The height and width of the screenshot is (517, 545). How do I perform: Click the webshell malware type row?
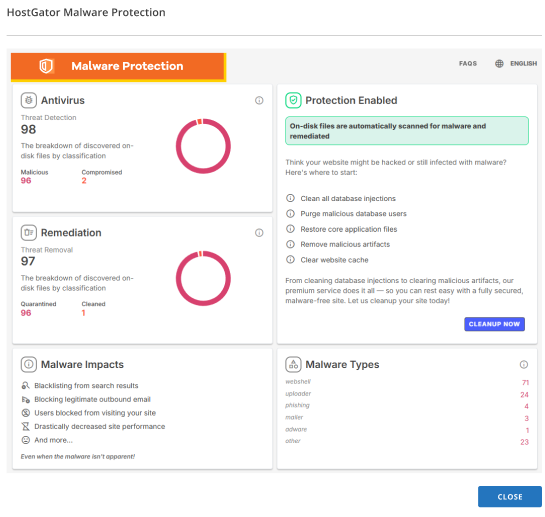[x=407, y=382]
